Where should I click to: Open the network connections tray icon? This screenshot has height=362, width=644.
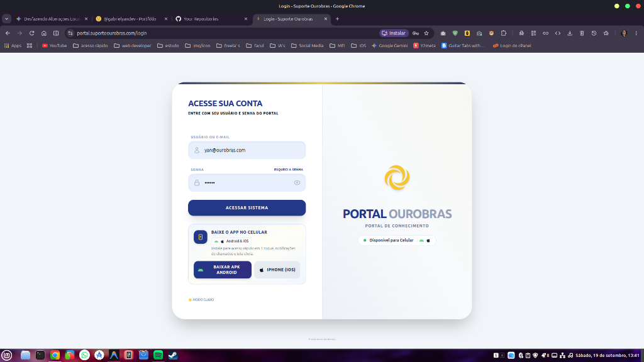point(562,356)
